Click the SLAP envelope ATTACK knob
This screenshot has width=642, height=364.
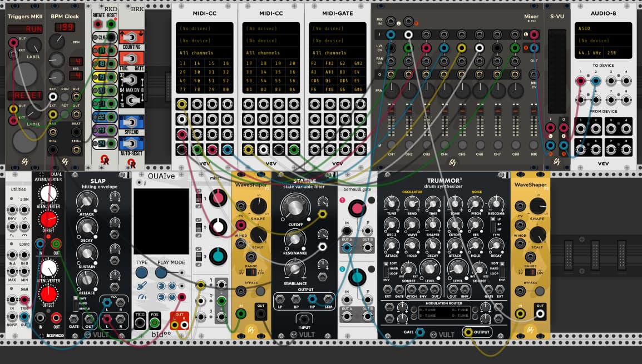86,202
